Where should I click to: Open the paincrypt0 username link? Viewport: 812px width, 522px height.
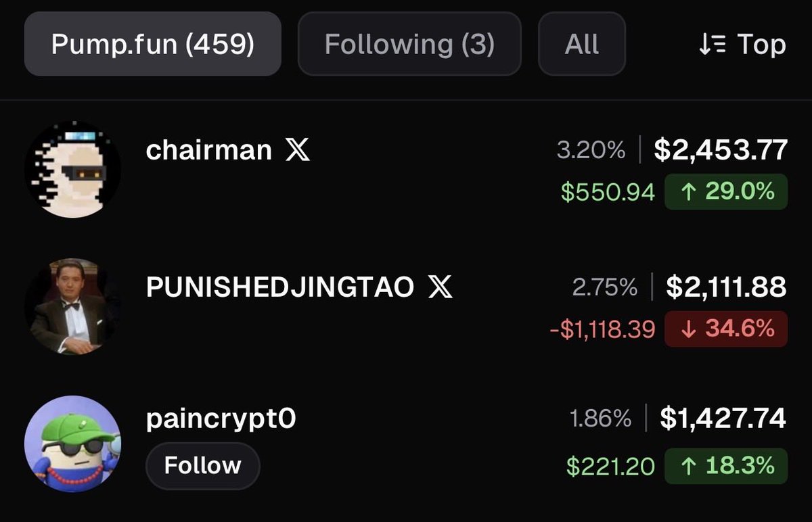coord(221,419)
